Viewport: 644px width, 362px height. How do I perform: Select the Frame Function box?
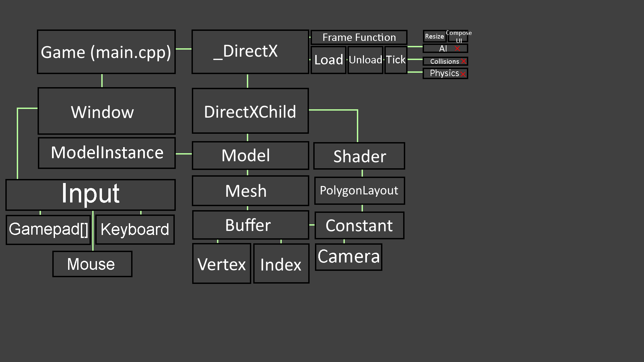(x=359, y=37)
